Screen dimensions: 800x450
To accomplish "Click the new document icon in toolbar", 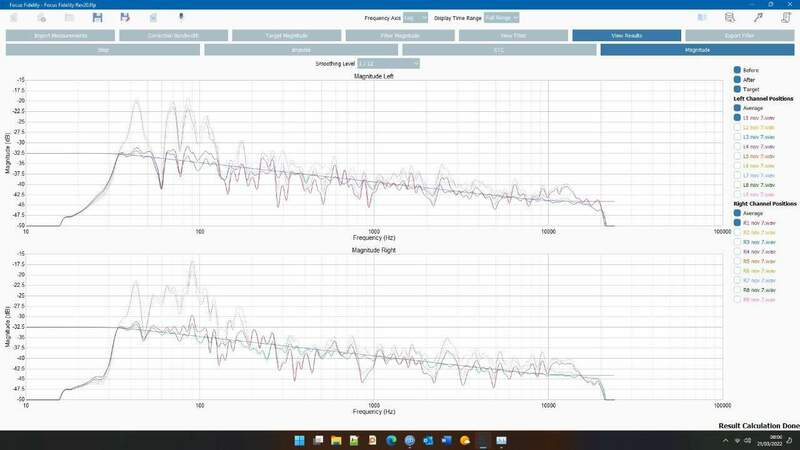I will [x=40, y=17].
